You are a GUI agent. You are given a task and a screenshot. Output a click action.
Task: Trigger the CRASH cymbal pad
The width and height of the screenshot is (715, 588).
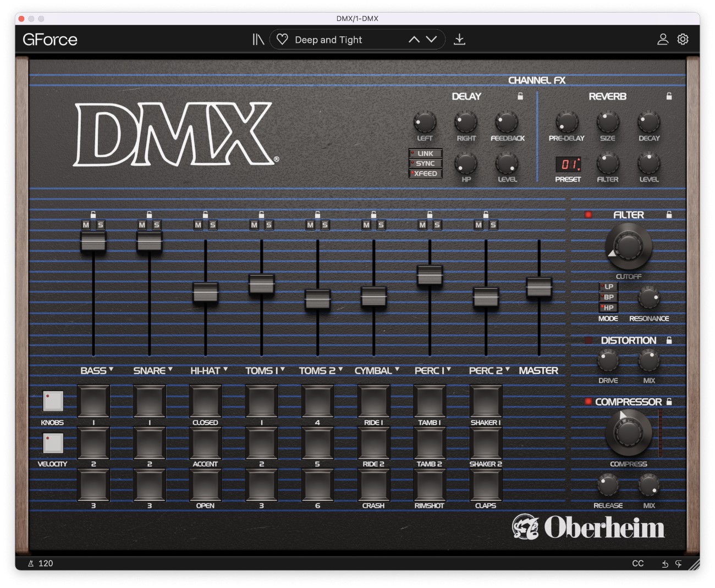[x=373, y=485]
